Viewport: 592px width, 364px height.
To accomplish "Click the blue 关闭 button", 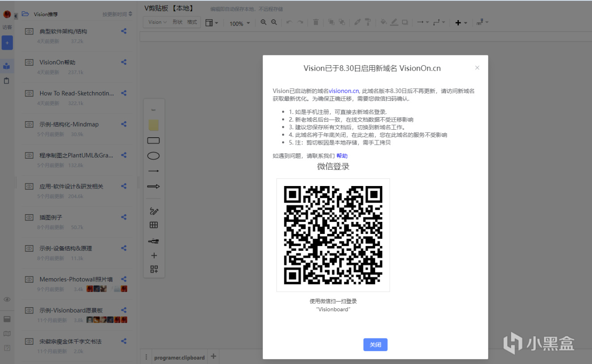I will [x=375, y=345].
